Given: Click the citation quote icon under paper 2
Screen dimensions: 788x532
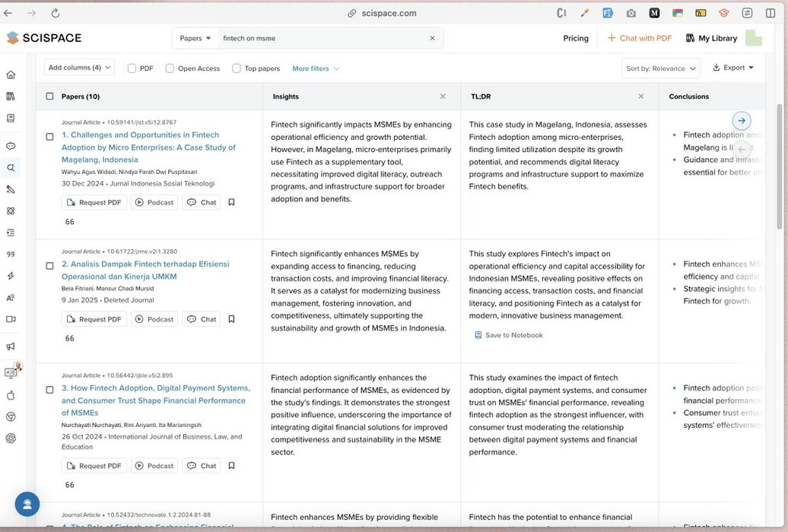Looking at the screenshot, I should coord(69,338).
